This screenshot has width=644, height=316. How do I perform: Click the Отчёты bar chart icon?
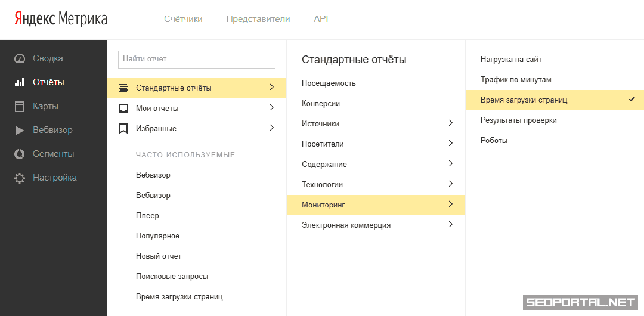tap(20, 82)
